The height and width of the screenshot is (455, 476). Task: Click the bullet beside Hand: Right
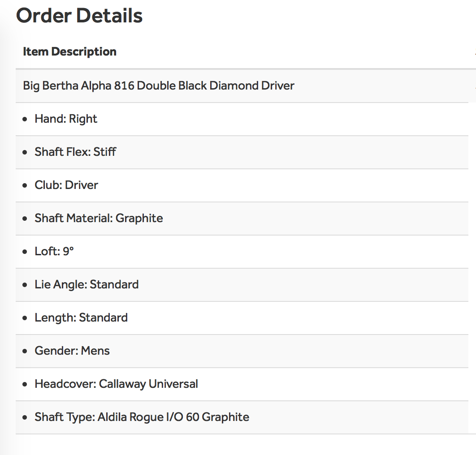25,119
